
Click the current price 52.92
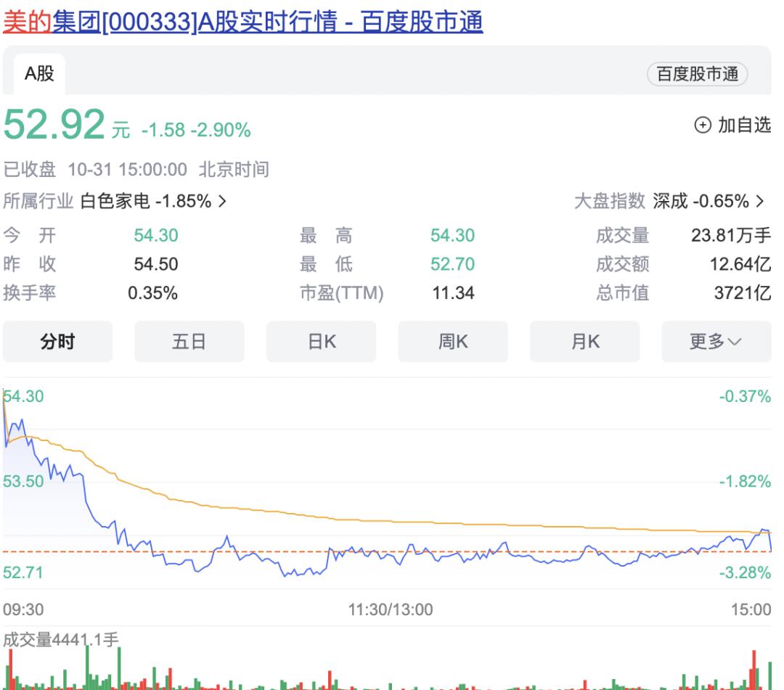coord(54,124)
